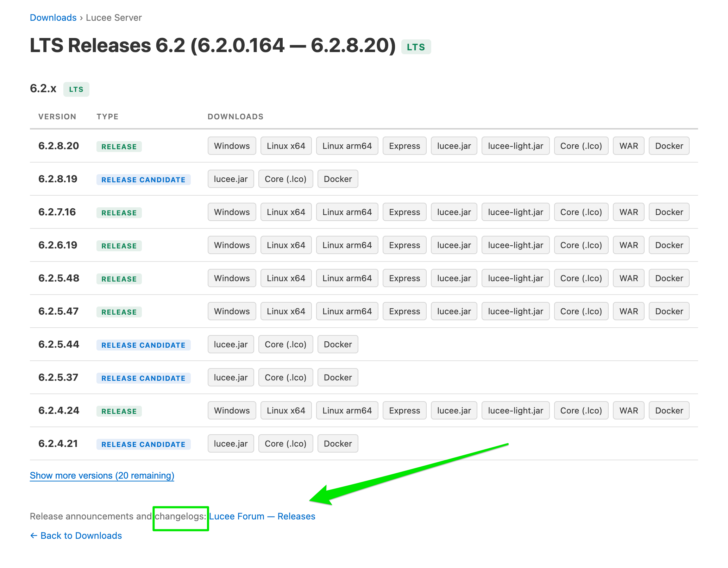Download Linux arm64 for 6.2.8.20

coord(347,146)
